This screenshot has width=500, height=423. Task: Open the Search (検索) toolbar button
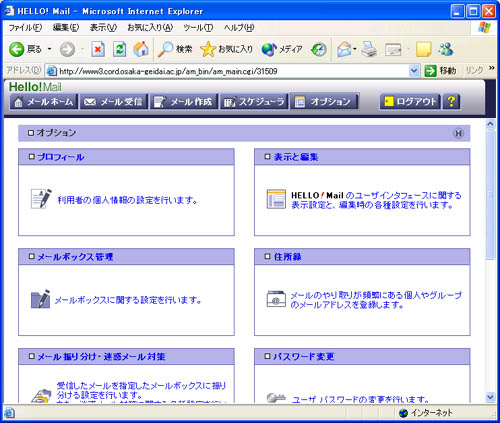175,49
